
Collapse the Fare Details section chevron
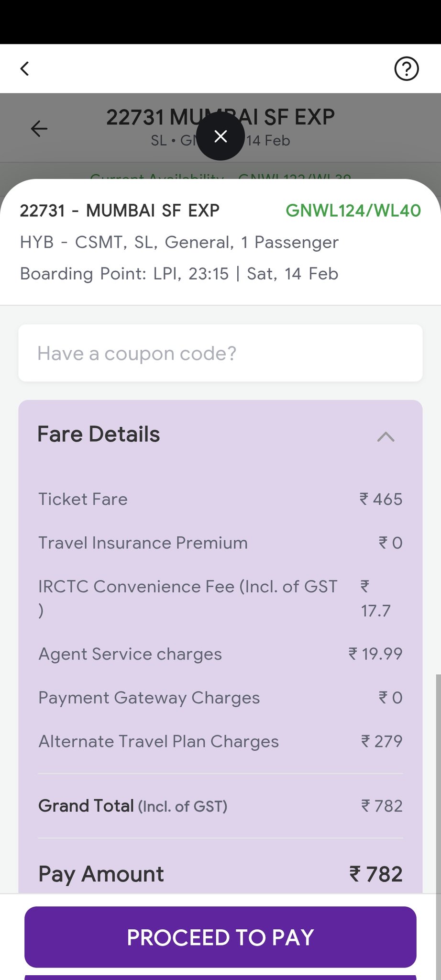tap(386, 436)
